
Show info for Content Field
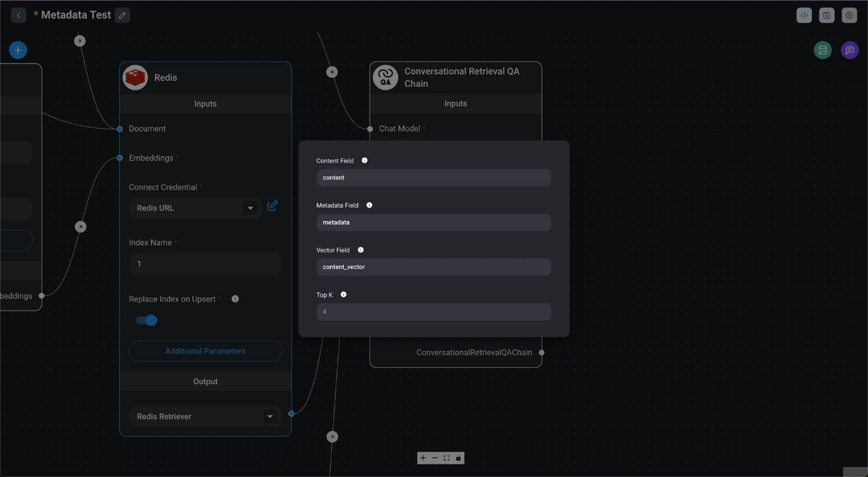click(x=365, y=161)
